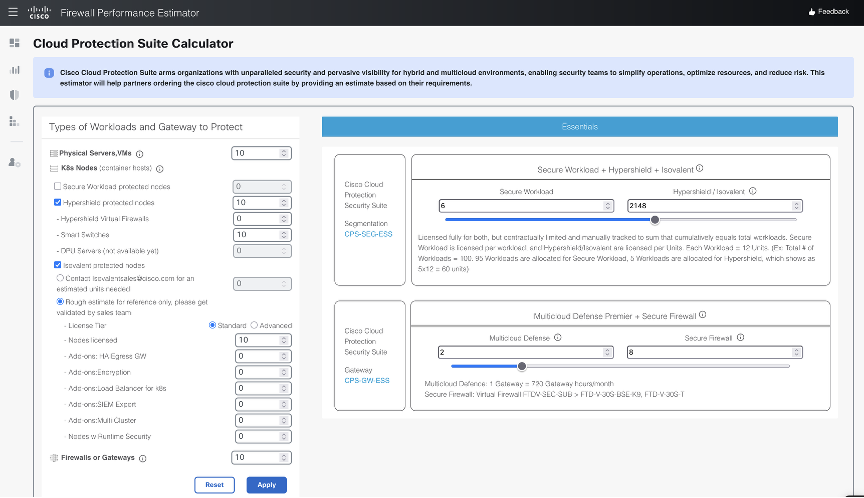Enable Secure Workload protected nodes checkbox
The width and height of the screenshot is (864, 498).
coord(57,186)
